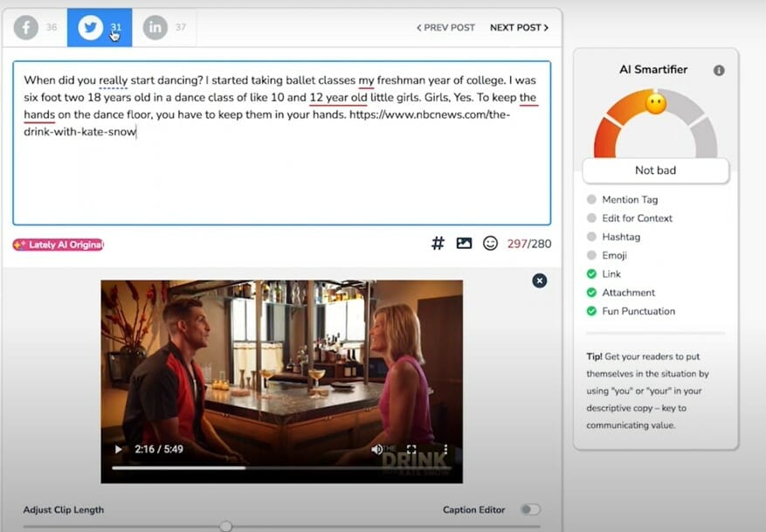Click the smiley face on the score gauge
Screen dimensions: 766x532
click(x=656, y=103)
